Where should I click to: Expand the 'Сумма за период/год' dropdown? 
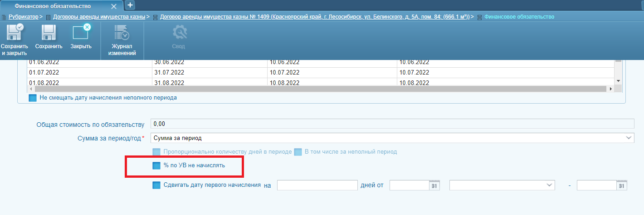[629, 138]
